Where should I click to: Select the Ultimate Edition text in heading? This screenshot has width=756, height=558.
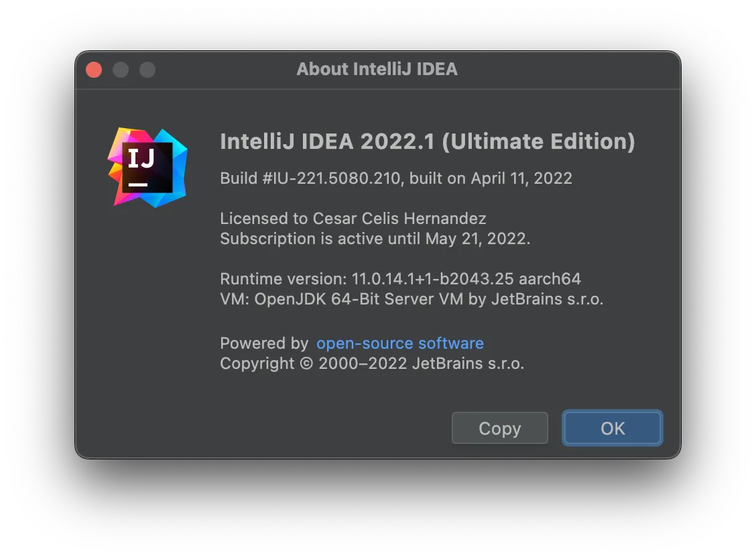pos(538,142)
